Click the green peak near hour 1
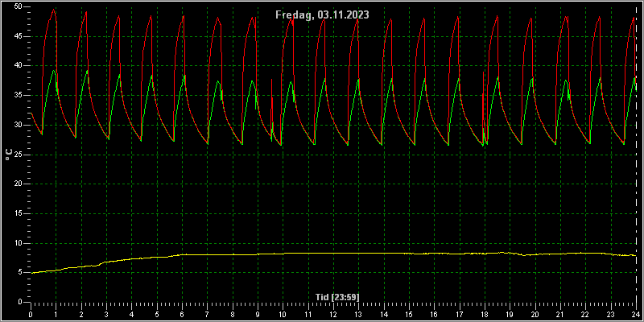Image resolution: width=644 pixels, height=322 pixels. (54, 71)
